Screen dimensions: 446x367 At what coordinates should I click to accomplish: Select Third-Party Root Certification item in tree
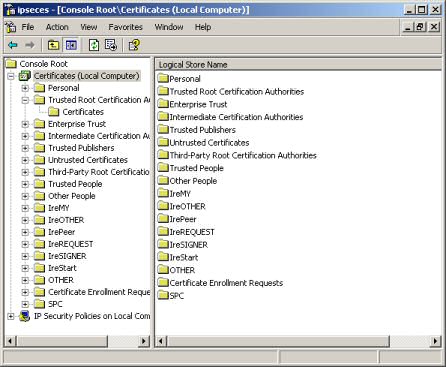click(x=99, y=172)
